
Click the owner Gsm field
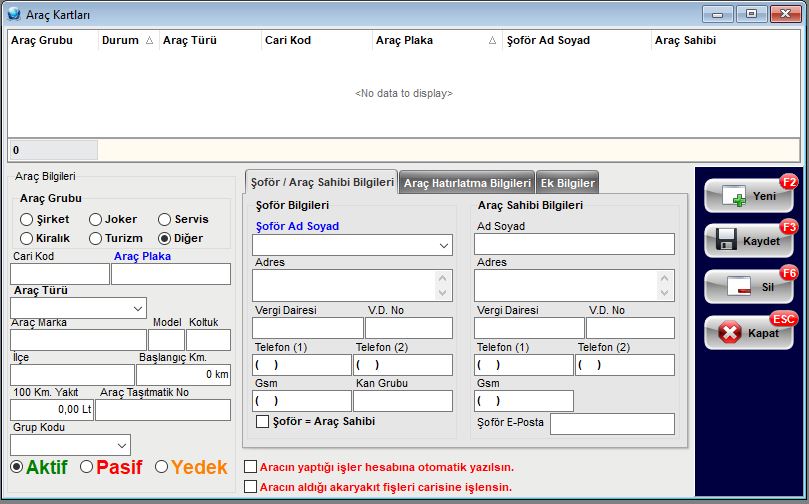tap(524, 401)
